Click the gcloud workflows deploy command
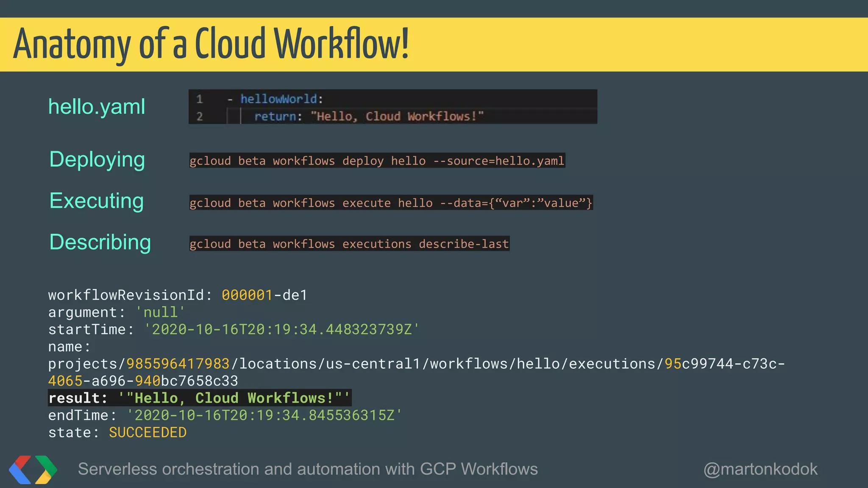The height and width of the screenshot is (488, 868). 377,161
